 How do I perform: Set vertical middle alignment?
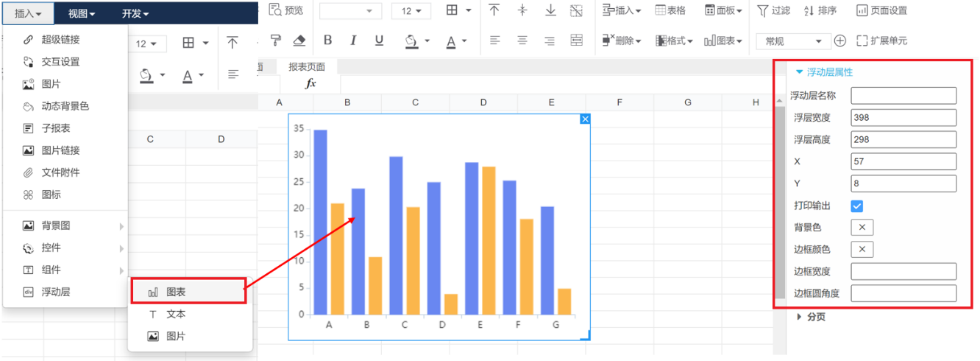point(522,10)
